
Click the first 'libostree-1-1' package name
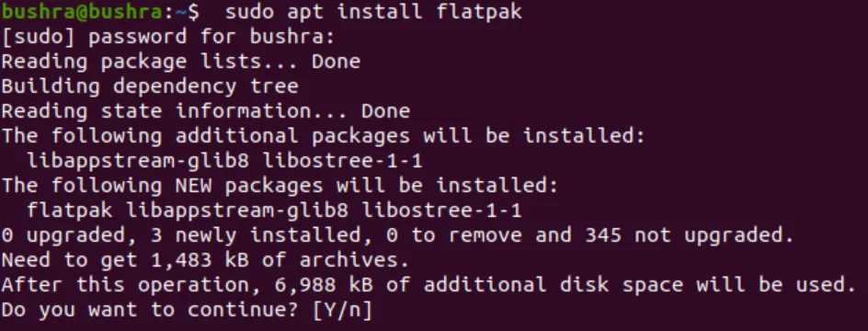[342, 161]
